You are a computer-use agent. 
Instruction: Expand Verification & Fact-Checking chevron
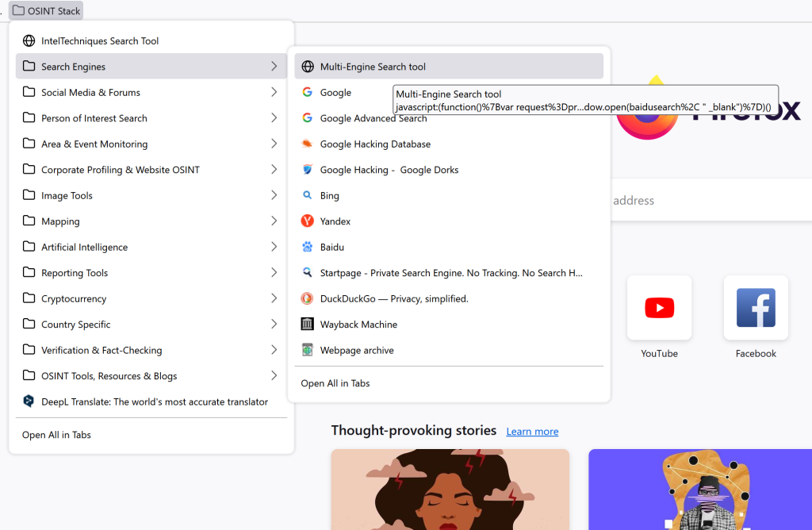click(274, 350)
